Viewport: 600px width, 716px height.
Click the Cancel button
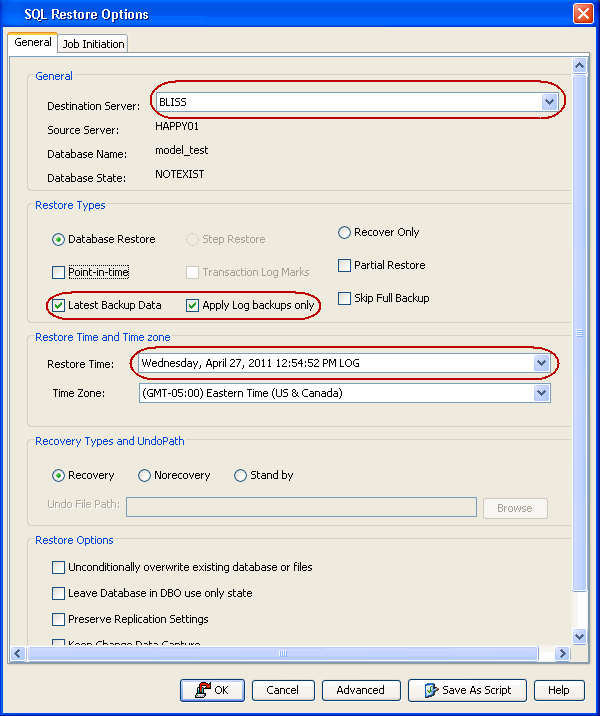point(283,690)
